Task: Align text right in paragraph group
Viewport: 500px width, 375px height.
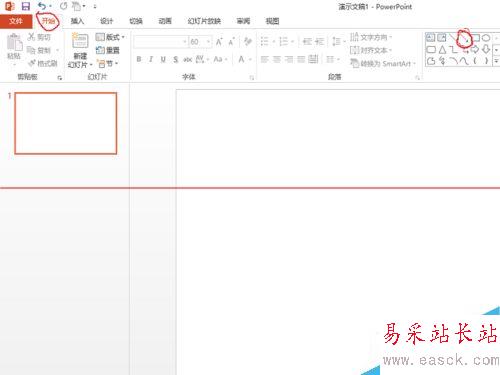Action: [289, 59]
